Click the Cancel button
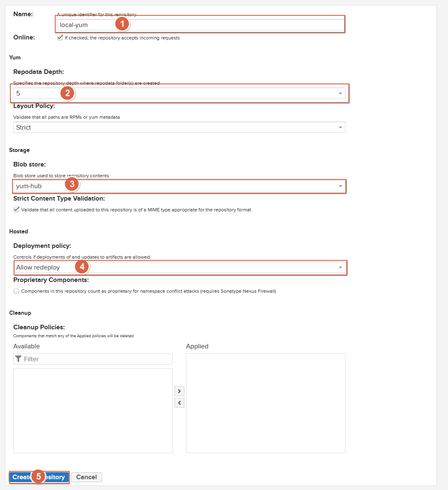 point(86,477)
